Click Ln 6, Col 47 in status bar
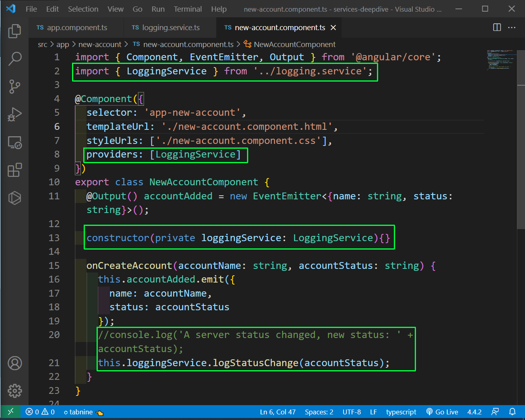The height and width of the screenshot is (420, 525). (278, 412)
